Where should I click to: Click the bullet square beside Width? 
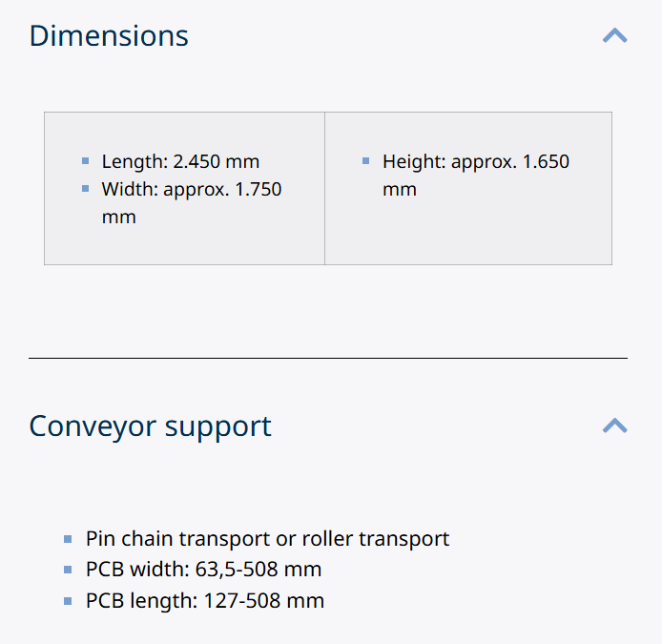pos(86,189)
